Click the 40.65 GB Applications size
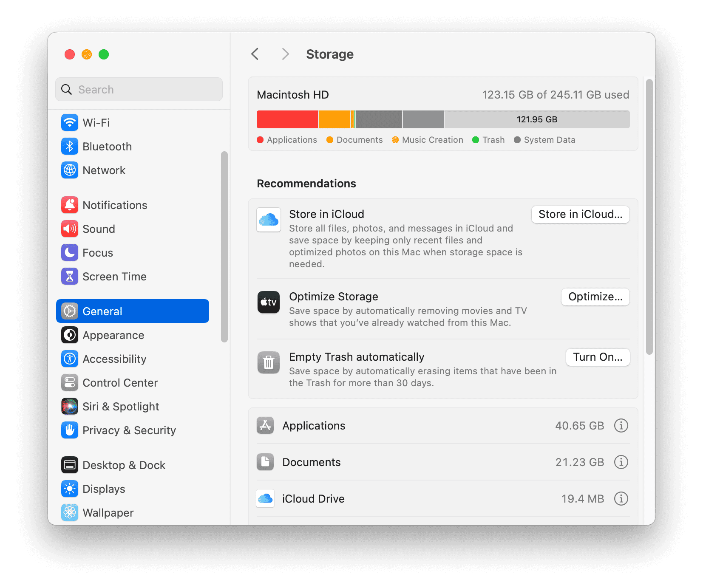 coord(580,426)
